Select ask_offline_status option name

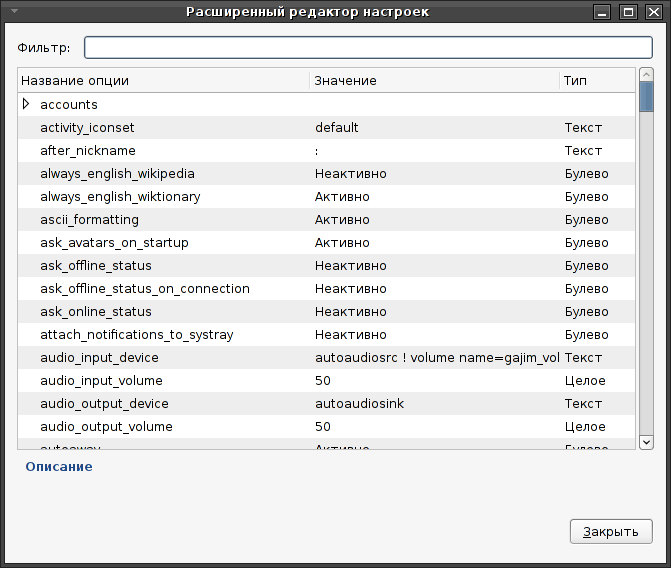[96, 266]
